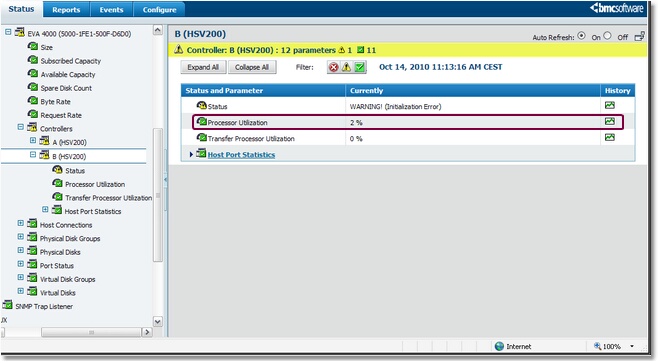The width and height of the screenshot is (658, 363).
Task: Filter by yellow warning status icon
Action: (x=346, y=67)
